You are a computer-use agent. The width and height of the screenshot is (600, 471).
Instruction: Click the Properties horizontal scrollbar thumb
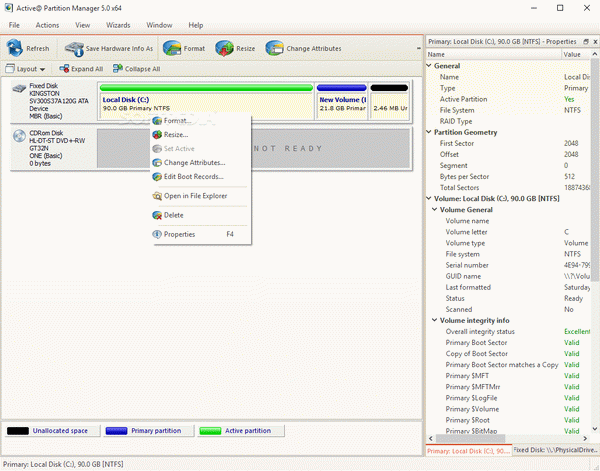(470, 438)
